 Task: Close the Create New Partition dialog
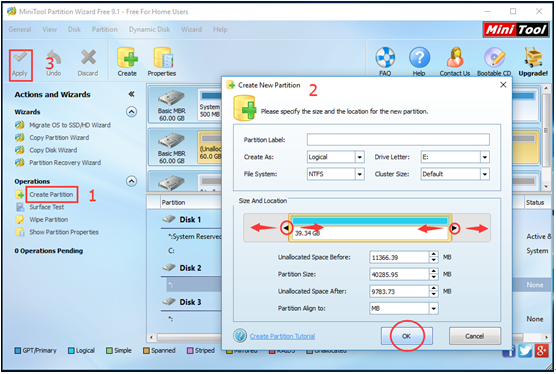(x=503, y=85)
